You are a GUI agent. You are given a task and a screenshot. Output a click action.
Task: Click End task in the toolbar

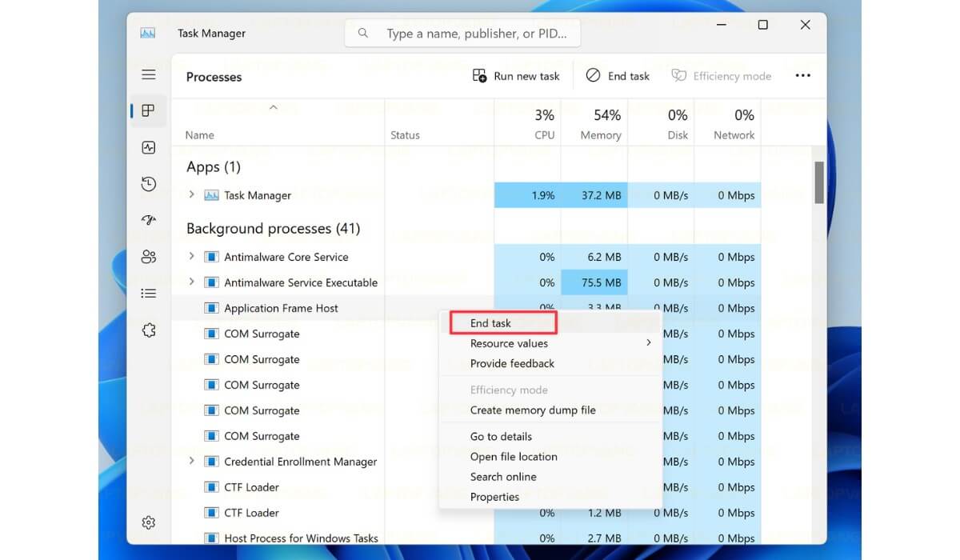tap(618, 76)
